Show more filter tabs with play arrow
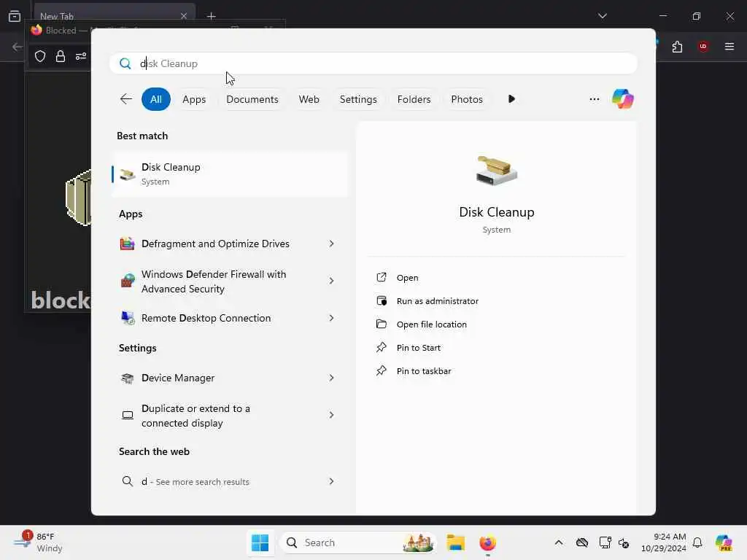This screenshot has width=747, height=560. point(511,99)
